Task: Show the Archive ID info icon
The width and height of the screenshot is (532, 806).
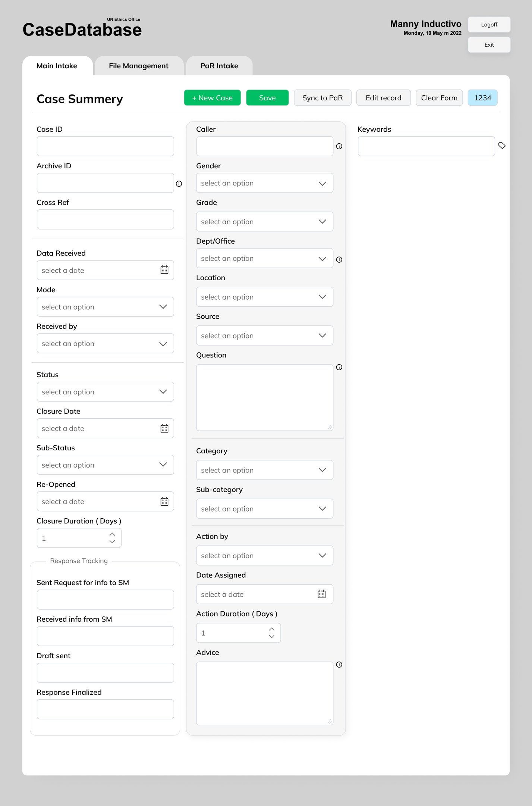Action: tap(179, 184)
